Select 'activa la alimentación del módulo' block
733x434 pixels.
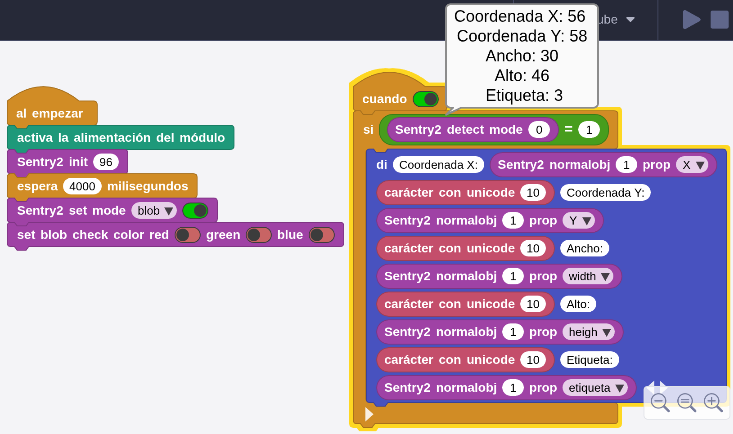(x=119, y=137)
